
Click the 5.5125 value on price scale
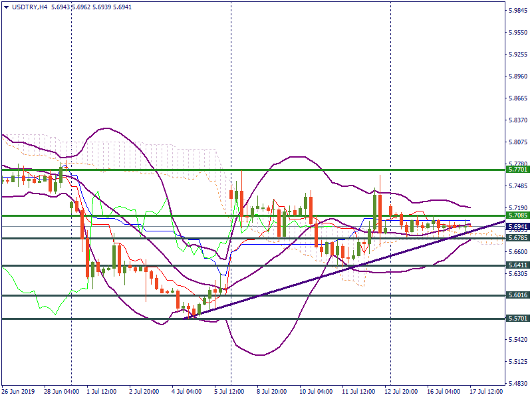tap(519, 362)
